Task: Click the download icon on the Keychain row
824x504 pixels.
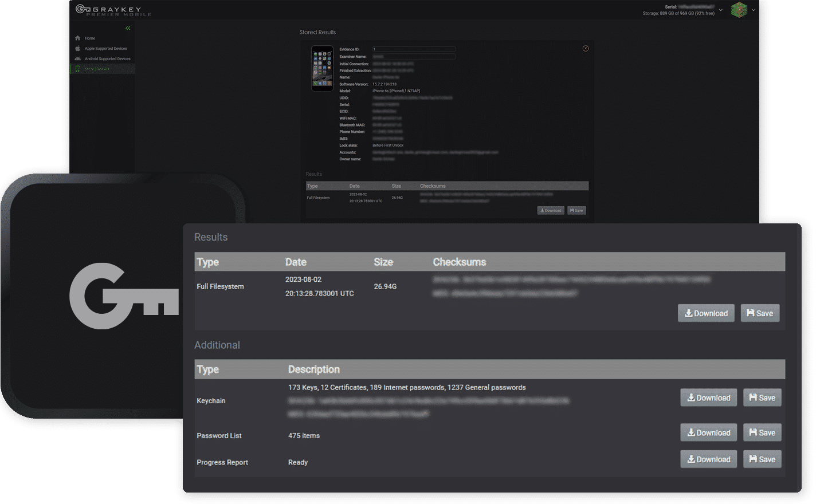Action: (691, 397)
